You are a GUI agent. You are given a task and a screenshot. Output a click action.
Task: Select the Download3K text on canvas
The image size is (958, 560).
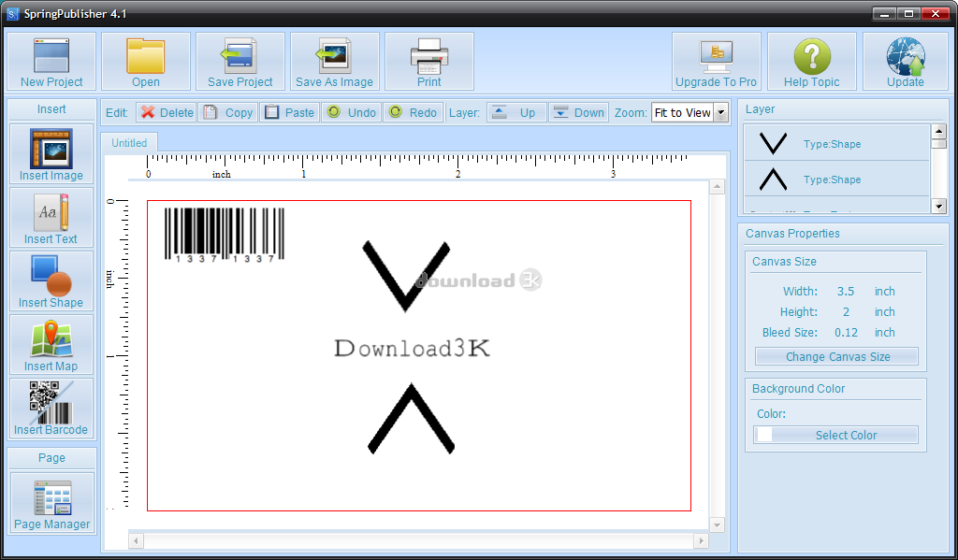pyautogui.click(x=413, y=348)
